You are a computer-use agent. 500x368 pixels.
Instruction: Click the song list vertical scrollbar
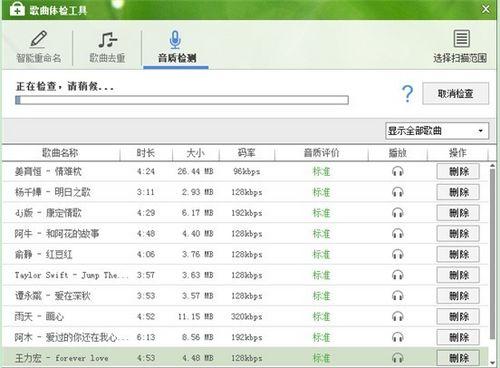(x=492, y=253)
